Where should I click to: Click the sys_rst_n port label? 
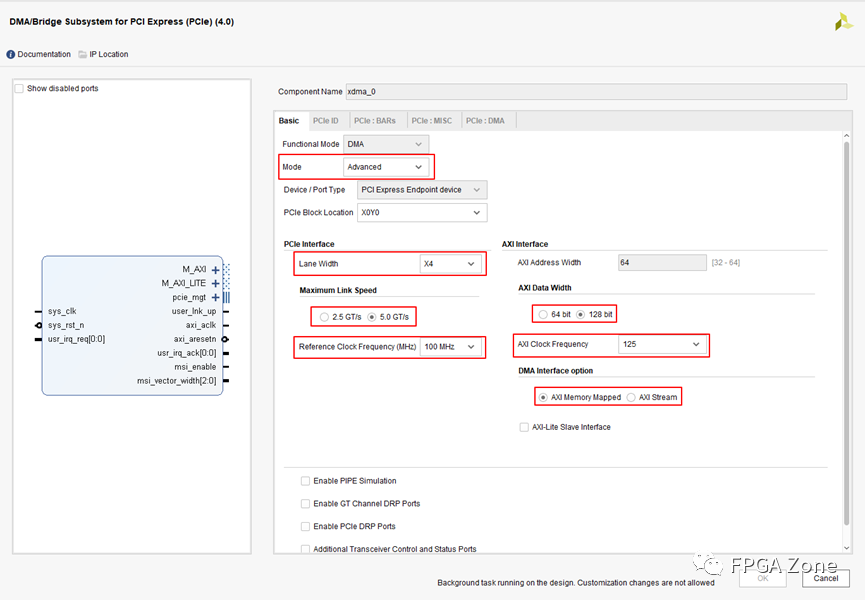click(x=66, y=325)
